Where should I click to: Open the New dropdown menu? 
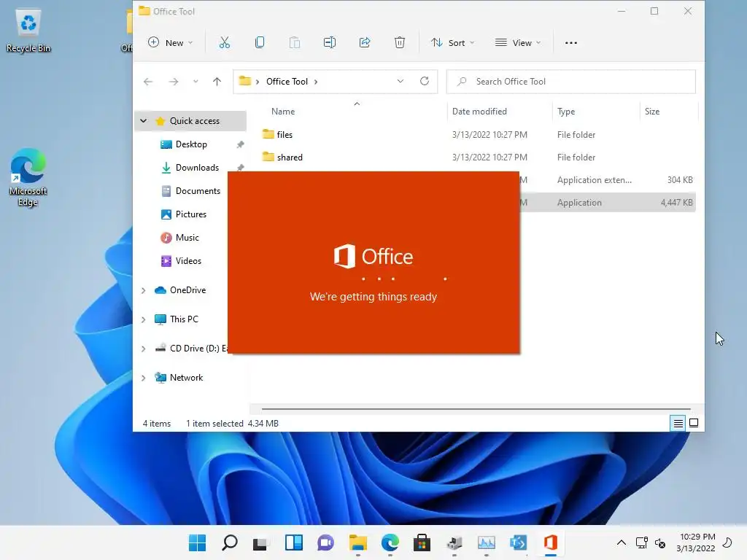point(171,43)
